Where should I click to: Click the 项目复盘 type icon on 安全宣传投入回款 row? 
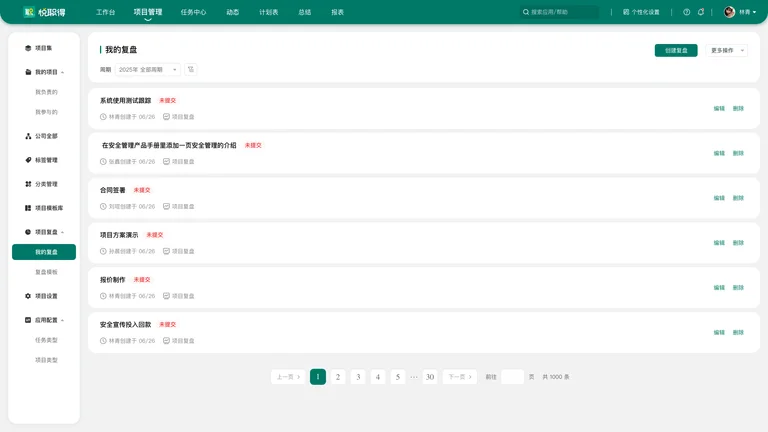(166, 340)
